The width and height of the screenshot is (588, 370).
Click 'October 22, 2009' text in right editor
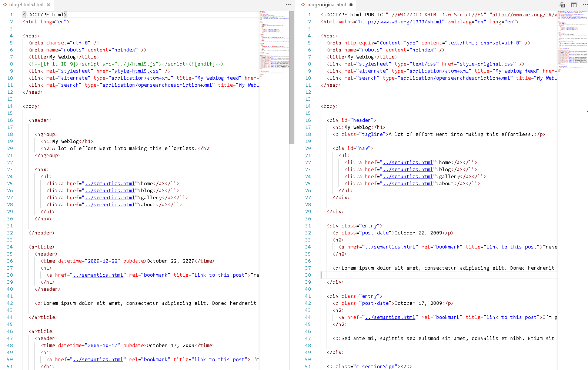pyautogui.click(x=418, y=233)
